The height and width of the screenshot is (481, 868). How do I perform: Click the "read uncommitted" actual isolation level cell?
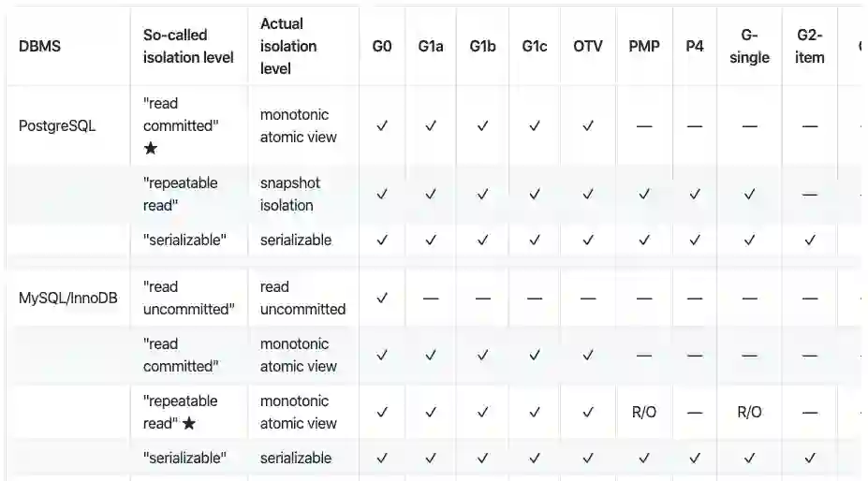302,299
